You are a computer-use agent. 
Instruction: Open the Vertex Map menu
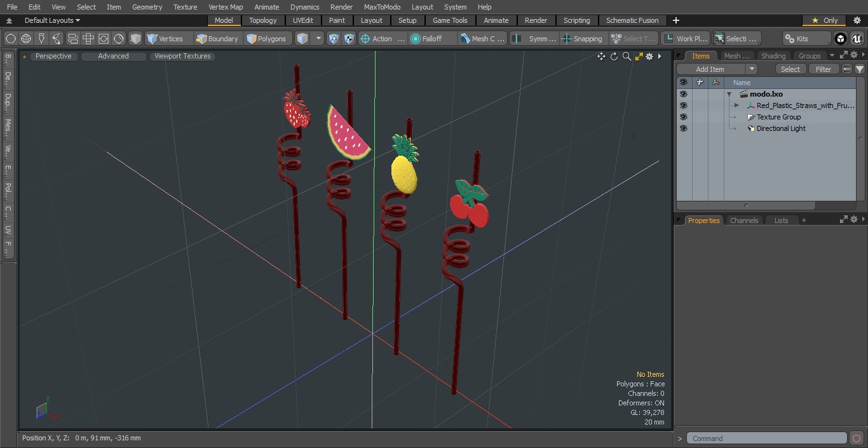[226, 7]
